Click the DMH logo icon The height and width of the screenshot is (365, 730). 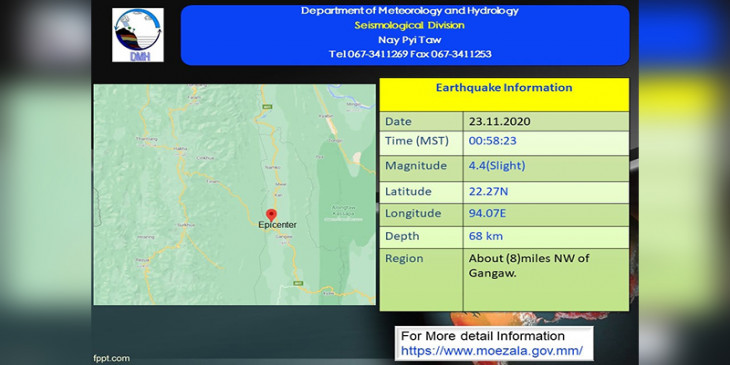(138, 35)
